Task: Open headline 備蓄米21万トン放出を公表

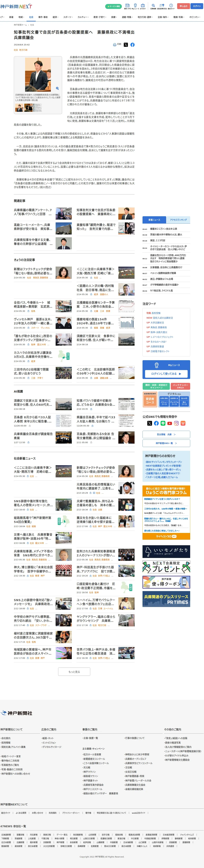Action: [164, 229]
